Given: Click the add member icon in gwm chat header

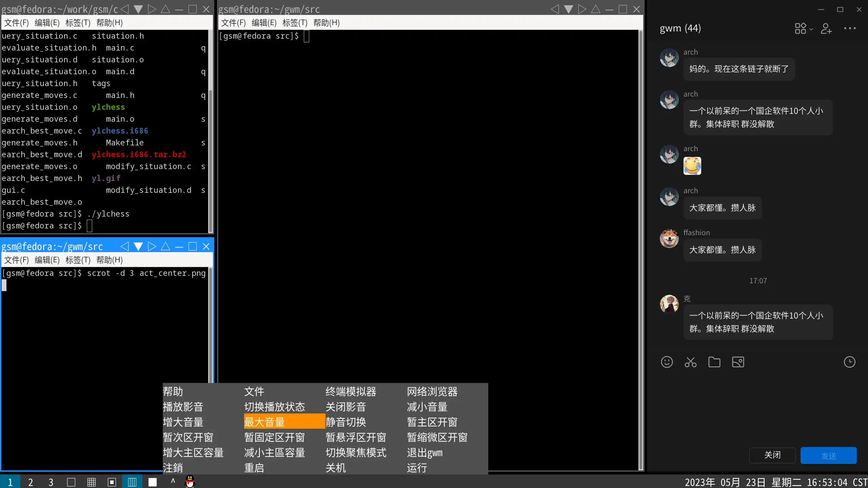Looking at the screenshot, I should pos(826,28).
